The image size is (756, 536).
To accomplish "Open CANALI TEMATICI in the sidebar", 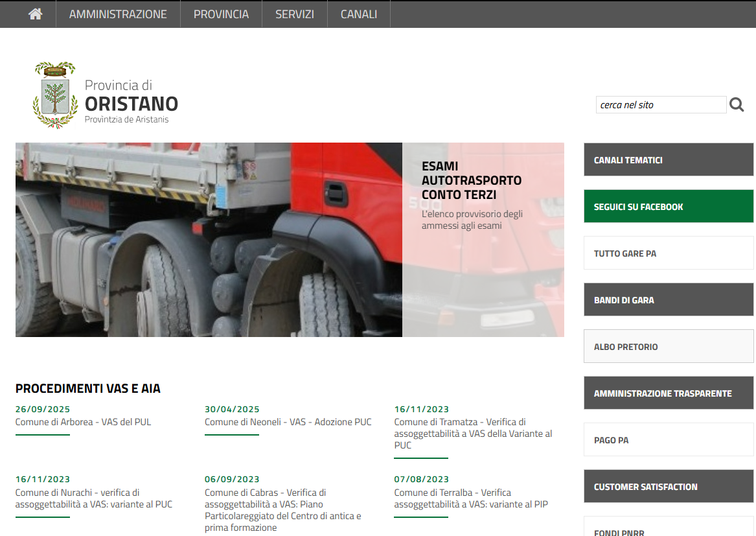I will click(668, 159).
